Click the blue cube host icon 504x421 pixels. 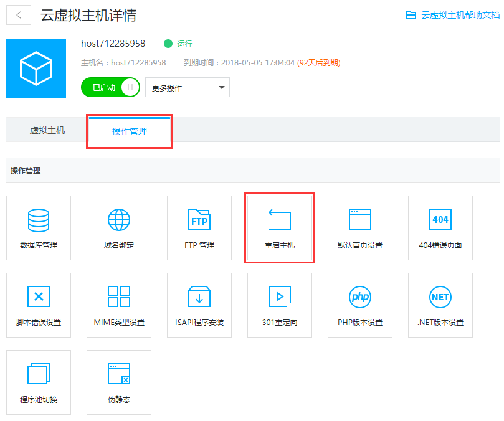click(36, 69)
